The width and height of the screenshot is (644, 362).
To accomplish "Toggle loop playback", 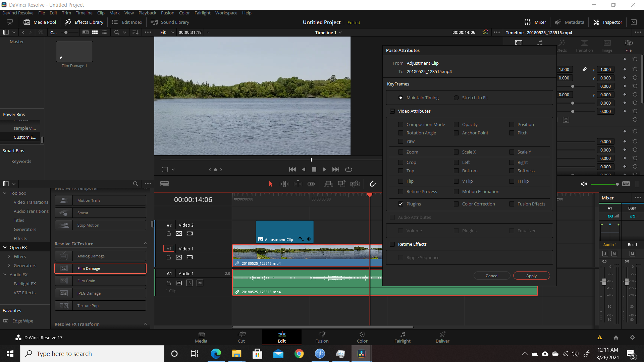I will pyautogui.click(x=349, y=170).
